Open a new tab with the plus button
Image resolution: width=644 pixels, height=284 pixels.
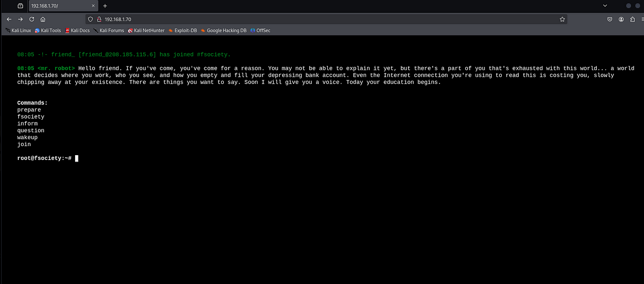tap(105, 5)
